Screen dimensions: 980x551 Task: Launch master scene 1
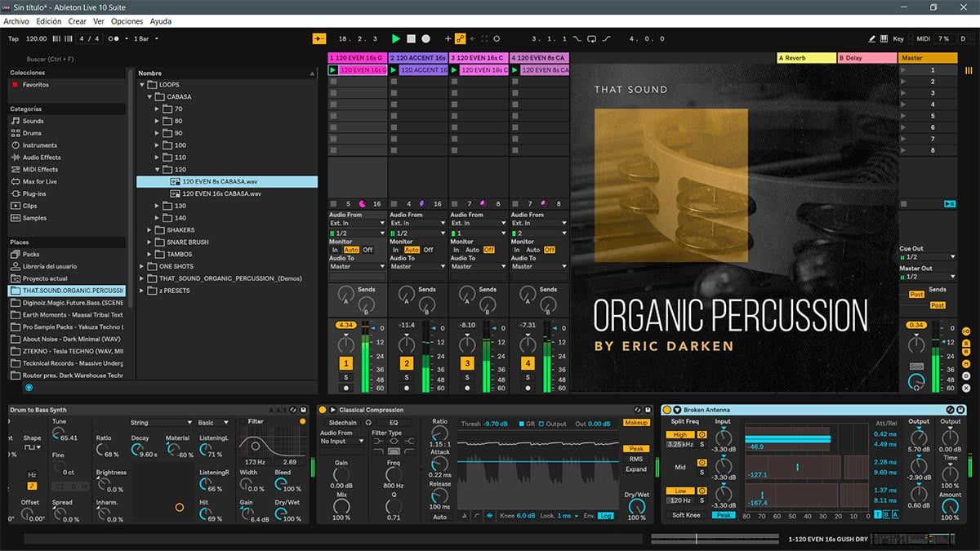903,70
